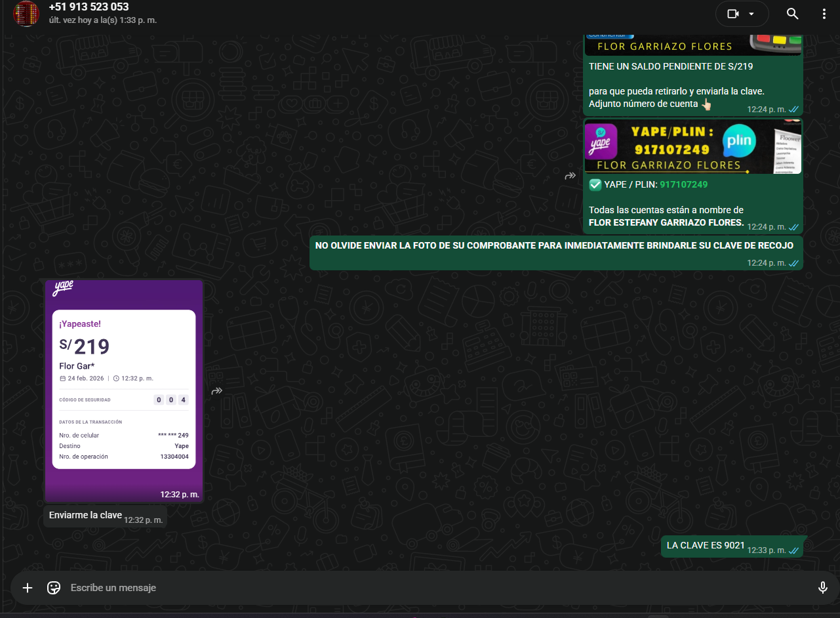Open the three-dot chat menu
This screenshot has width=840, height=618.
coord(824,14)
